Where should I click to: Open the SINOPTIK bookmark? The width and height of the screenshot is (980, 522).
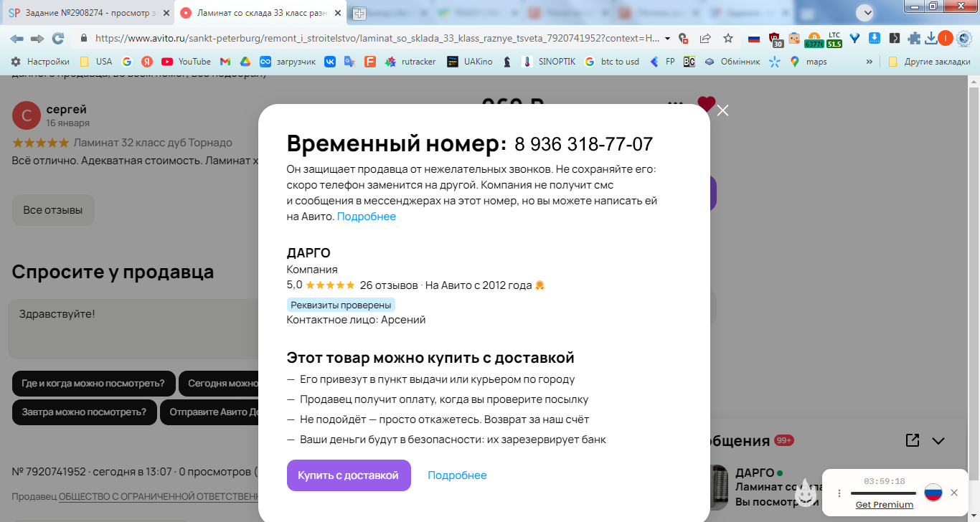(x=549, y=62)
